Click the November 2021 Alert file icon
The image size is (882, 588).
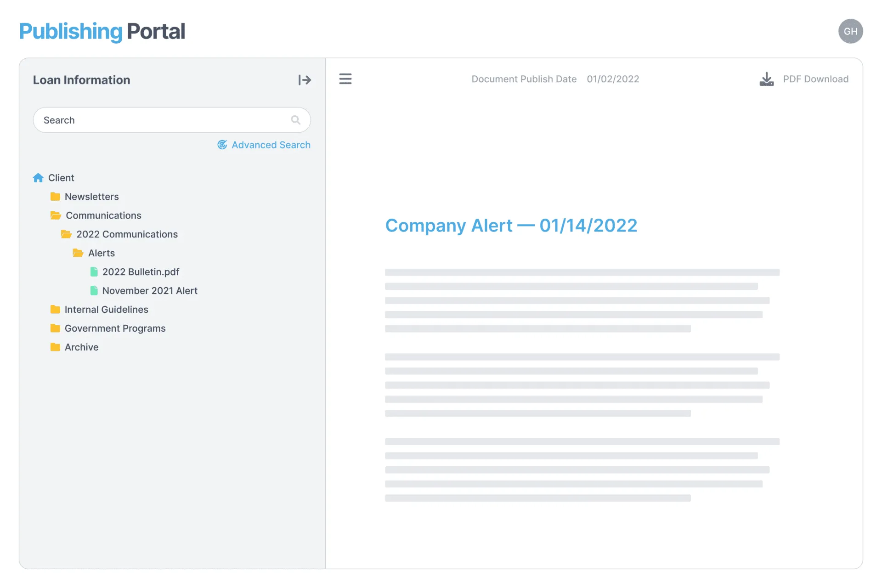pyautogui.click(x=94, y=291)
